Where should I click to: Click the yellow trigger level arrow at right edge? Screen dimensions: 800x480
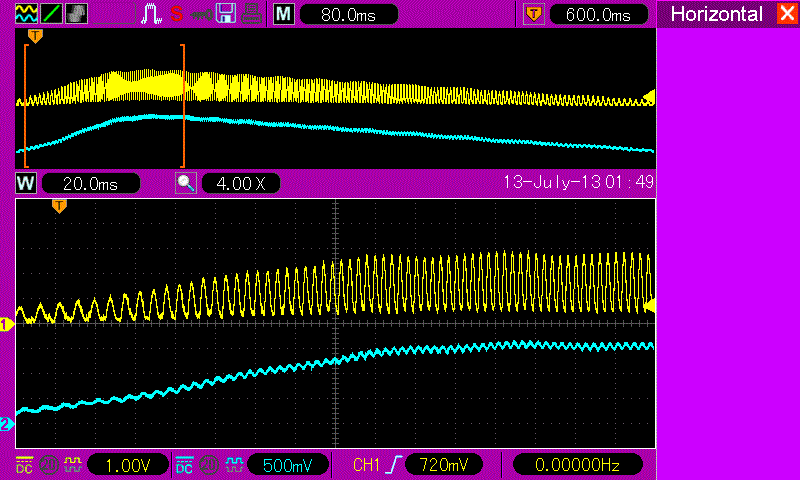pos(649,306)
